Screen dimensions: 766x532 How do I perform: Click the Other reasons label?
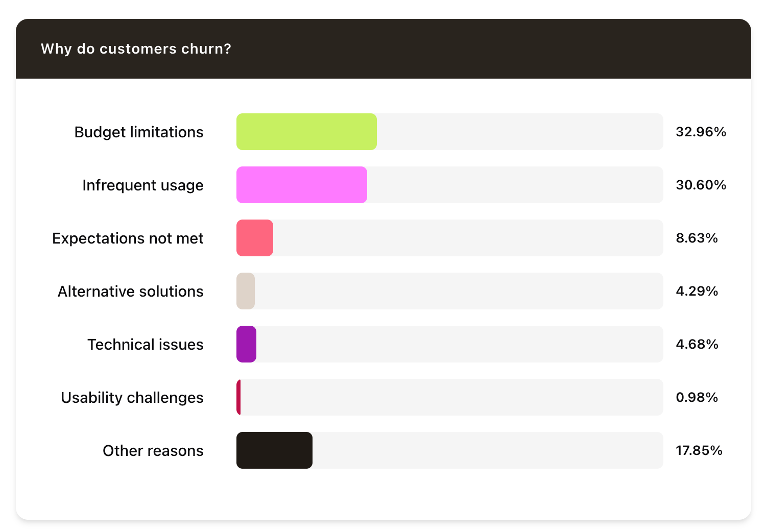coord(153,451)
